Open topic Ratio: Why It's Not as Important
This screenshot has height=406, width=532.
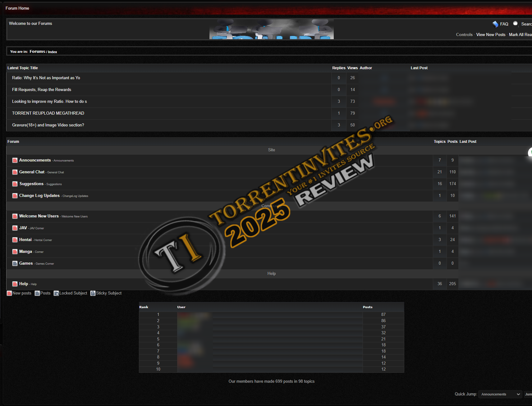click(x=46, y=78)
